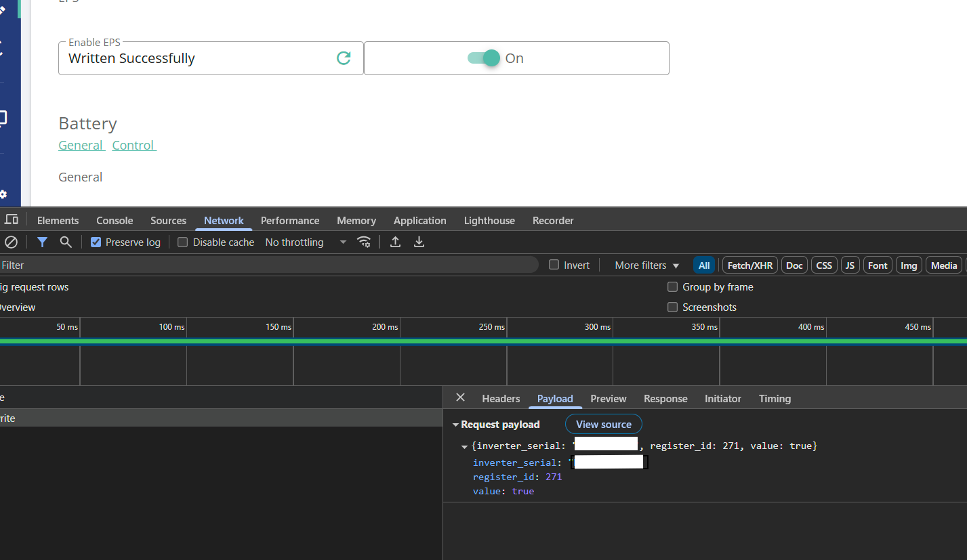Uncheck the Preserve log checkbox
Image resolution: width=967 pixels, height=560 pixels.
pyautogui.click(x=96, y=242)
